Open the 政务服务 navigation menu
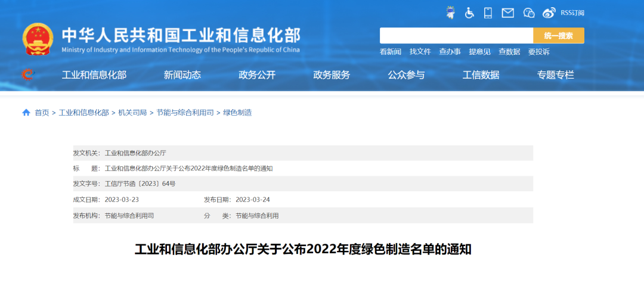The image size is (644, 289). [x=332, y=74]
